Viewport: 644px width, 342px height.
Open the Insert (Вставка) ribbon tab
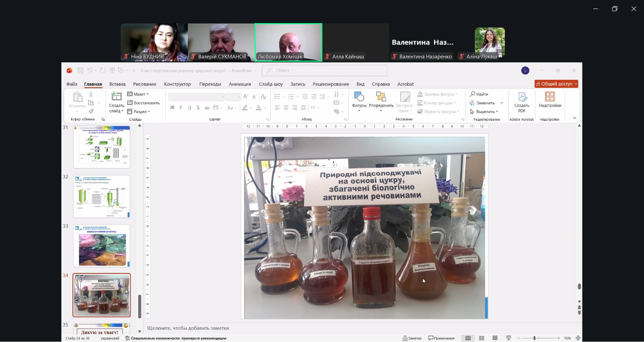pyautogui.click(x=117, y=84)
